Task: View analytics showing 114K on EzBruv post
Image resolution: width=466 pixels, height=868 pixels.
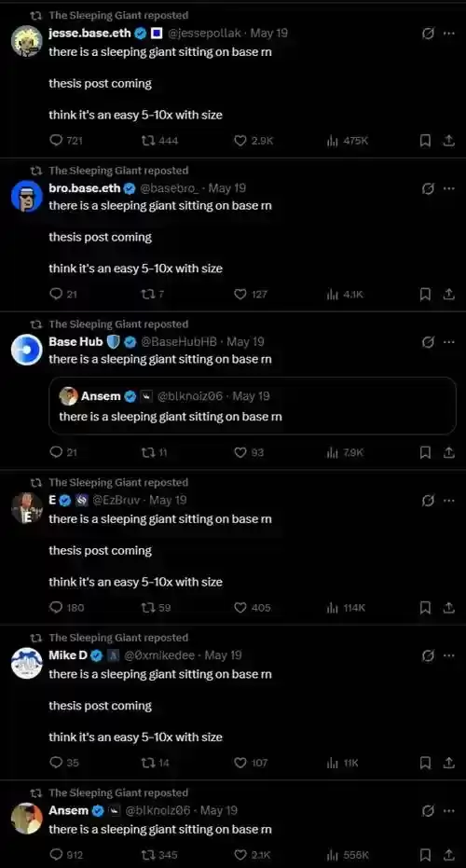Action: point(346,608)
